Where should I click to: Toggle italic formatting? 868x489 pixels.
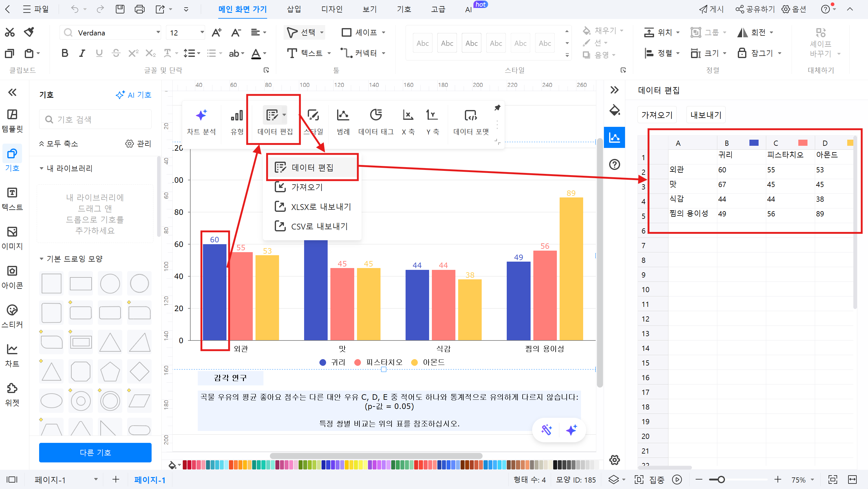[x=82, y=53]
